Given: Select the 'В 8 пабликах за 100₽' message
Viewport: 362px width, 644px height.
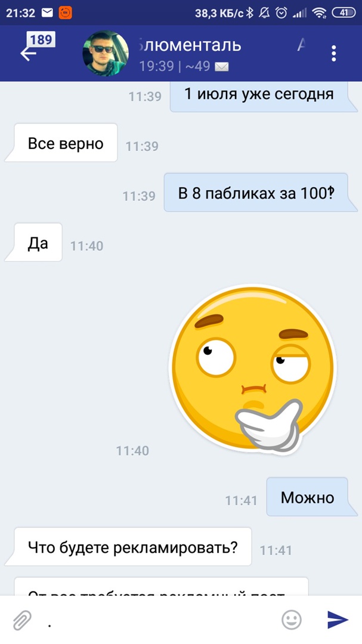Looking at the screenshot, I should tap(256, 193).
